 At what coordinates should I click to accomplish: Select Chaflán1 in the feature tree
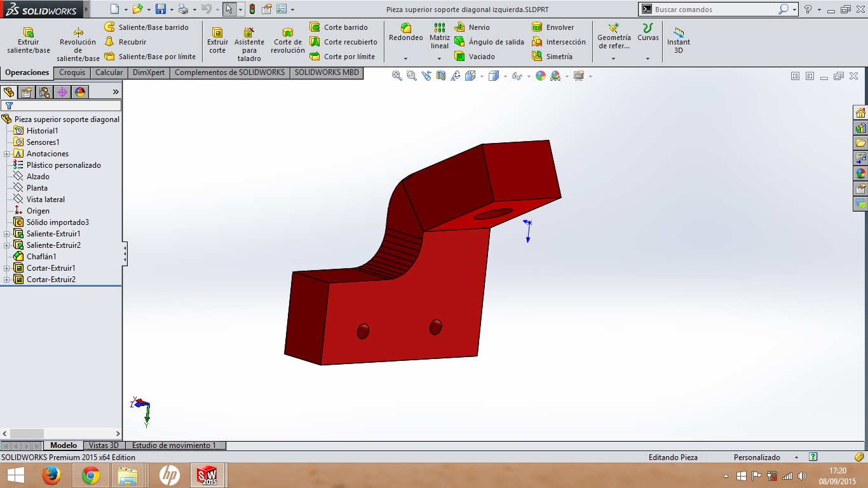[35, 257]
